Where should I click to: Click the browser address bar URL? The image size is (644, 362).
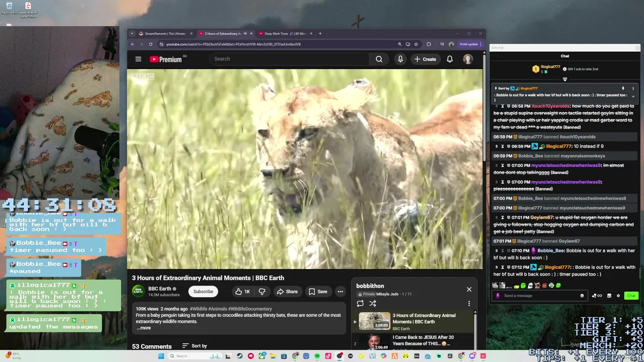(233, 44)
